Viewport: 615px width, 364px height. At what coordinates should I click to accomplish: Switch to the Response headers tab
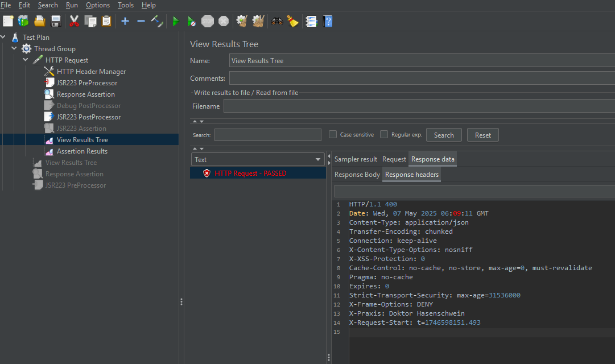point(411,175)
